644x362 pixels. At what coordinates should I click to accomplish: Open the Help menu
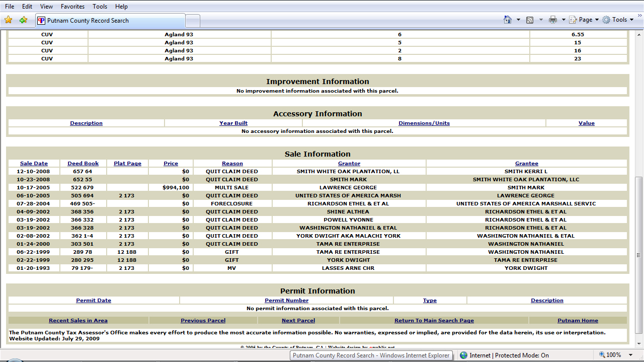[x=121, y=7]
